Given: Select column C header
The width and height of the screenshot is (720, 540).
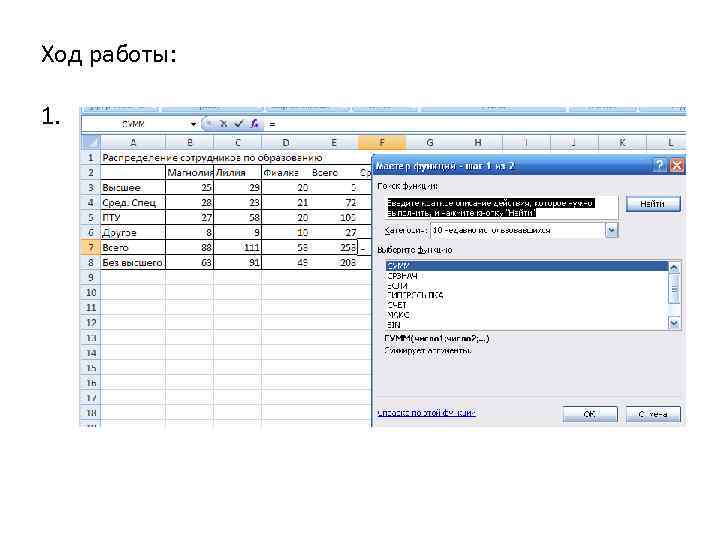Looking at the screenshot, I should (237, 142).
